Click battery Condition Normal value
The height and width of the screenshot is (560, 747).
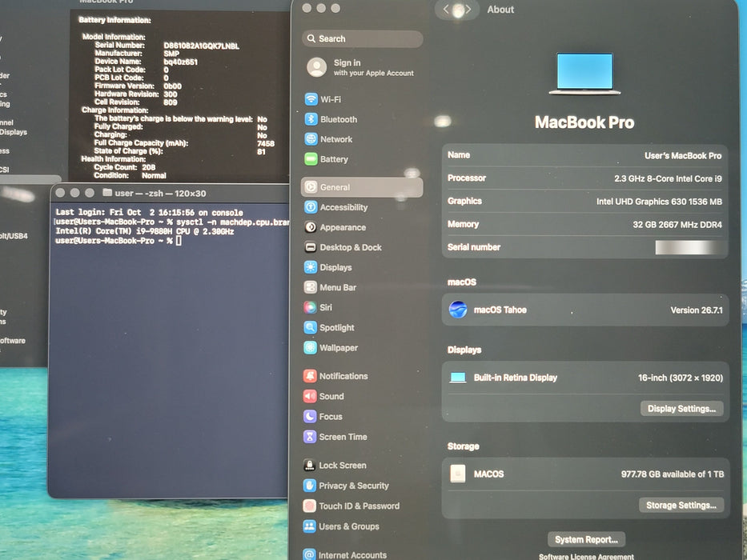(x=154, y=175)
